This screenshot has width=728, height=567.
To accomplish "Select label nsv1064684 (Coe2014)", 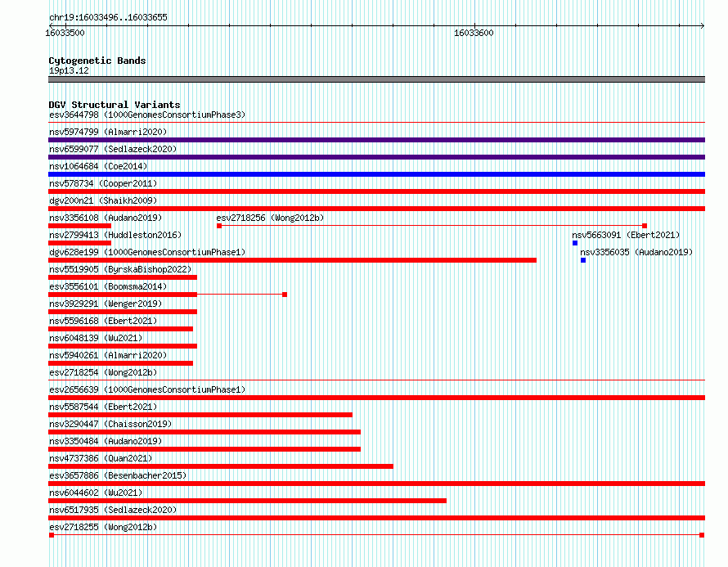I will (98, 166).
